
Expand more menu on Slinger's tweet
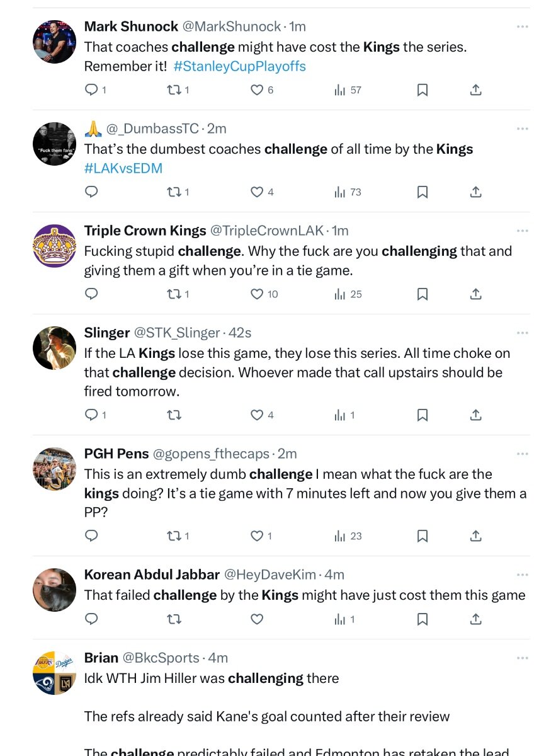pyautogui.click(x=522, y=333)
